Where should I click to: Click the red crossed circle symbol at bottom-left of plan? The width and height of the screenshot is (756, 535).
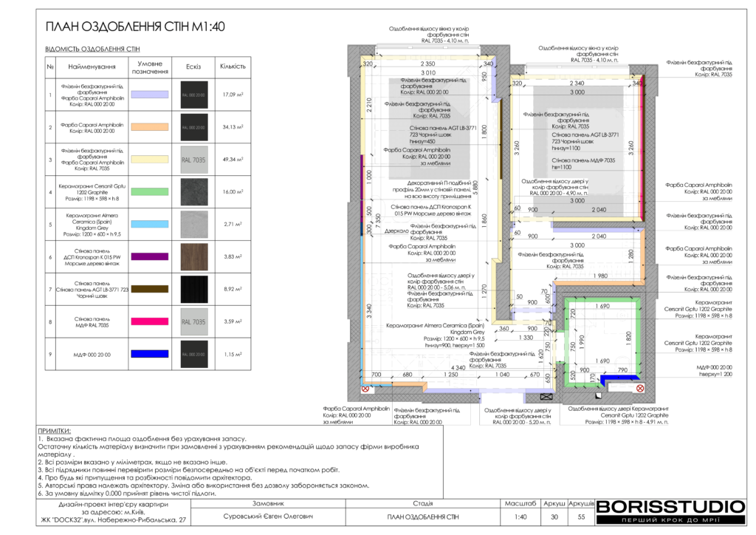tap(365, 386)
